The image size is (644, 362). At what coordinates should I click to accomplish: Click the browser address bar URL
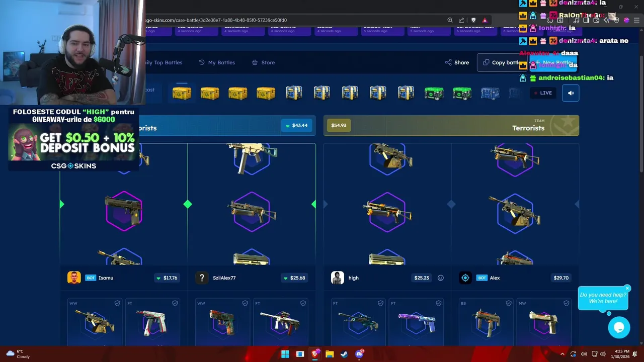point(216,20)
